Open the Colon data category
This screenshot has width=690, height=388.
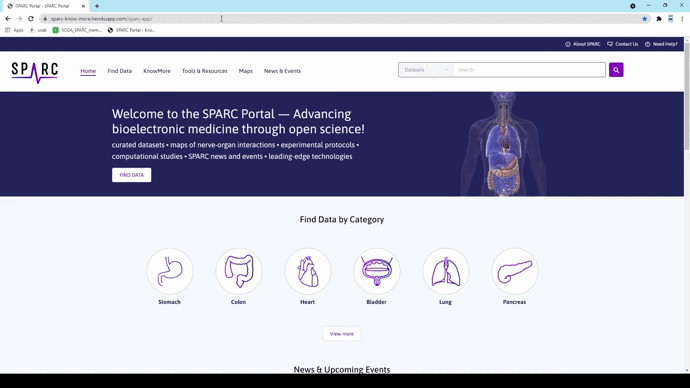pyautogui.click(x=239, y=271)
